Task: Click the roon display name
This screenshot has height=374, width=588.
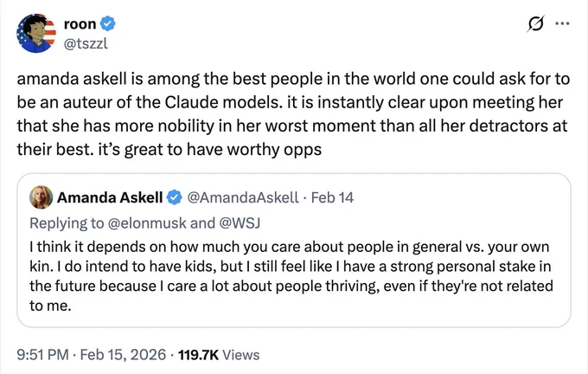Action: point(80,23)
